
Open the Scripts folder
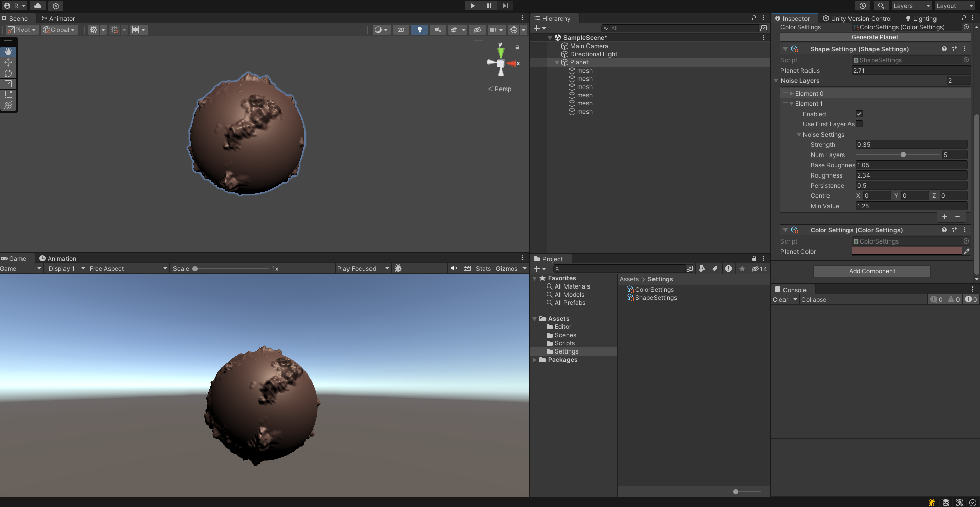(x=560, y=343)
